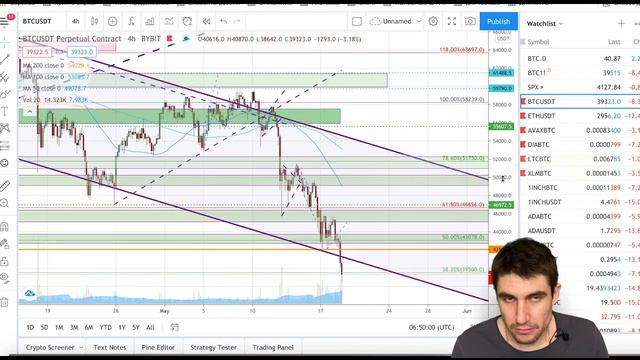Select AVAXBTC in the watchlist
The height and width of the screenshot is (360, 640).
(x=580, y=131)
